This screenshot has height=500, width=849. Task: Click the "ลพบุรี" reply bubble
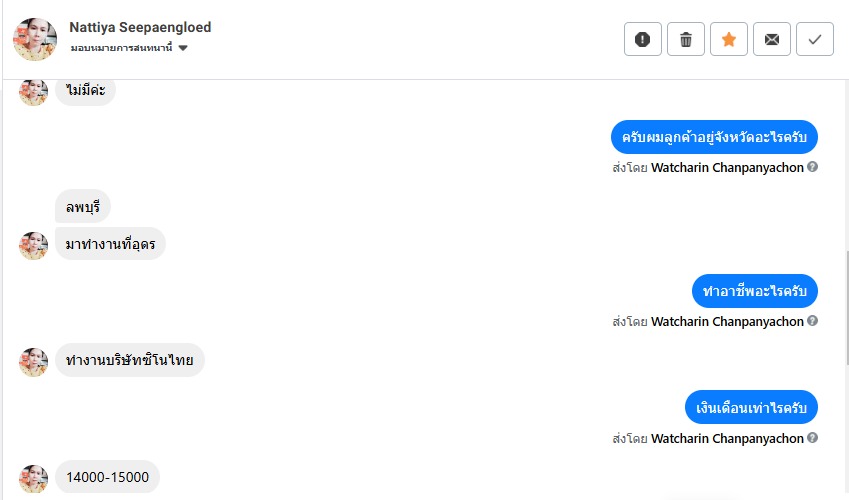click(82, 206)
